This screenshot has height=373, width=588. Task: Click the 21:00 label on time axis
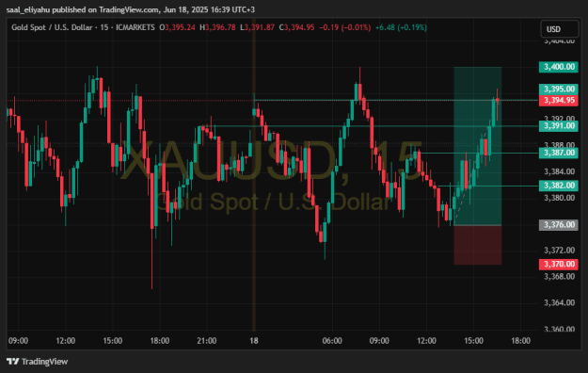tap(207, 341)
